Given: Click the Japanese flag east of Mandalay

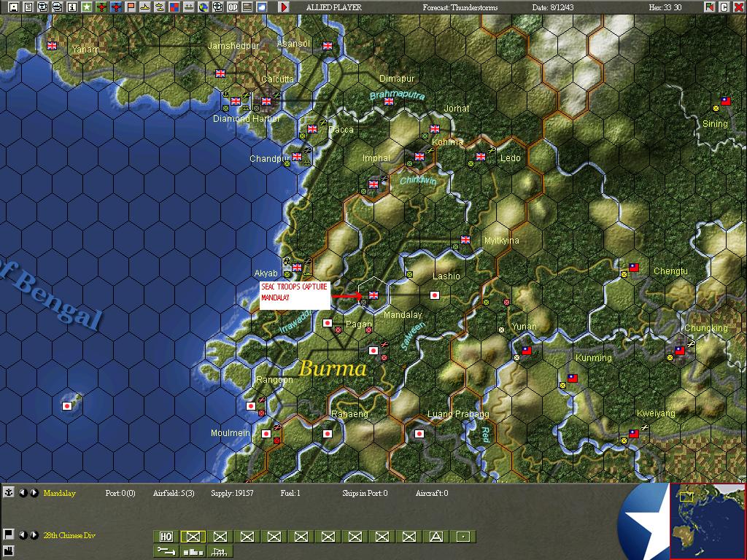Looking at the screenshot, I should click(x=435, y=295).
